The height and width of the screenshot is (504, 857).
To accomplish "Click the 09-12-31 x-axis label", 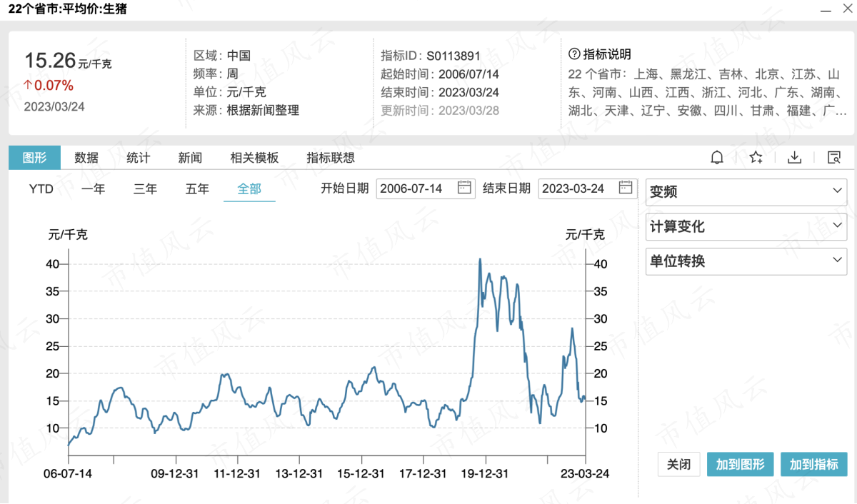I will click(x=175, y=473).
